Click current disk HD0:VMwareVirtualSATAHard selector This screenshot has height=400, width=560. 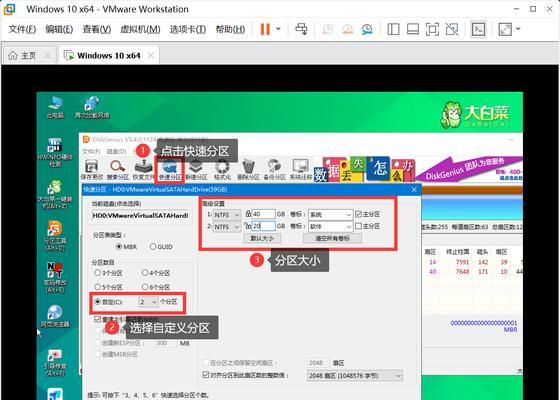140,216
